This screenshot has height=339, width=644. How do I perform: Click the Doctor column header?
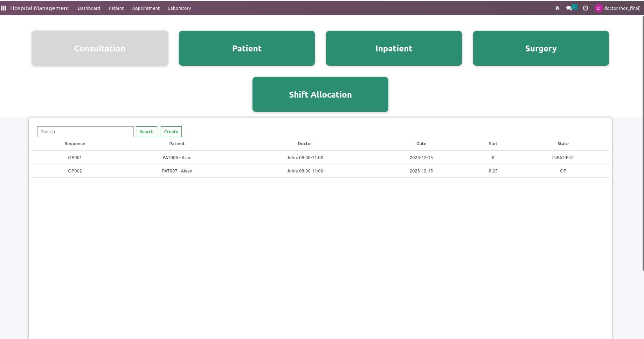pos(305,143)
